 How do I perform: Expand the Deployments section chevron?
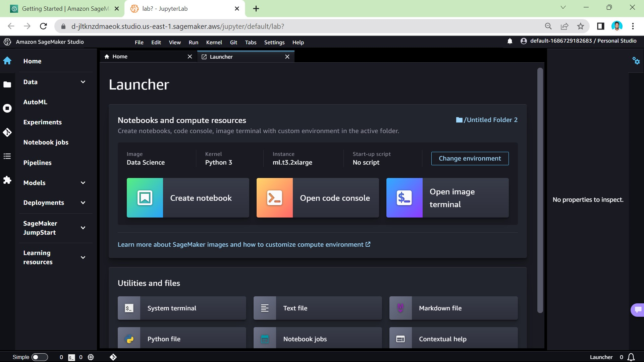pos(83,203)
